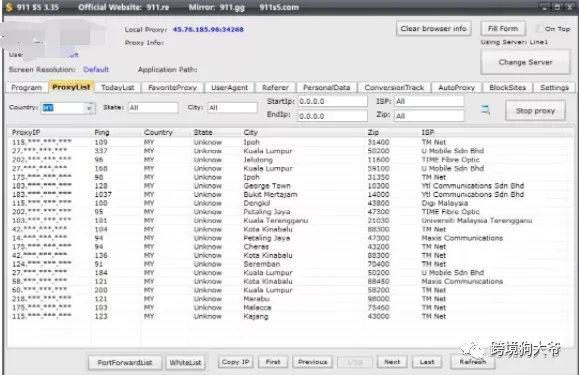
Task: Click the search icon beside ISP field
Action: tap(486, 110)
